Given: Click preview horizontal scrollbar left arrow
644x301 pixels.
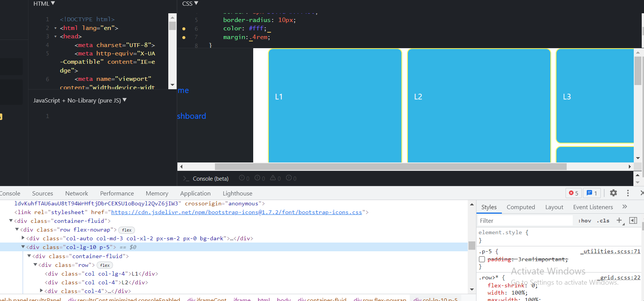Looking at the screenshot, I should tap(181, 167).
